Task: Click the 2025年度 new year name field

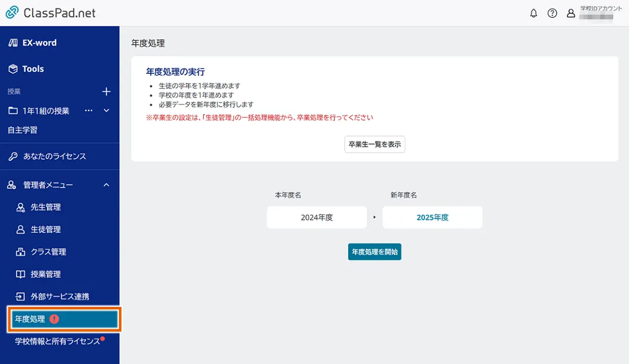Action: pos(432,217)
